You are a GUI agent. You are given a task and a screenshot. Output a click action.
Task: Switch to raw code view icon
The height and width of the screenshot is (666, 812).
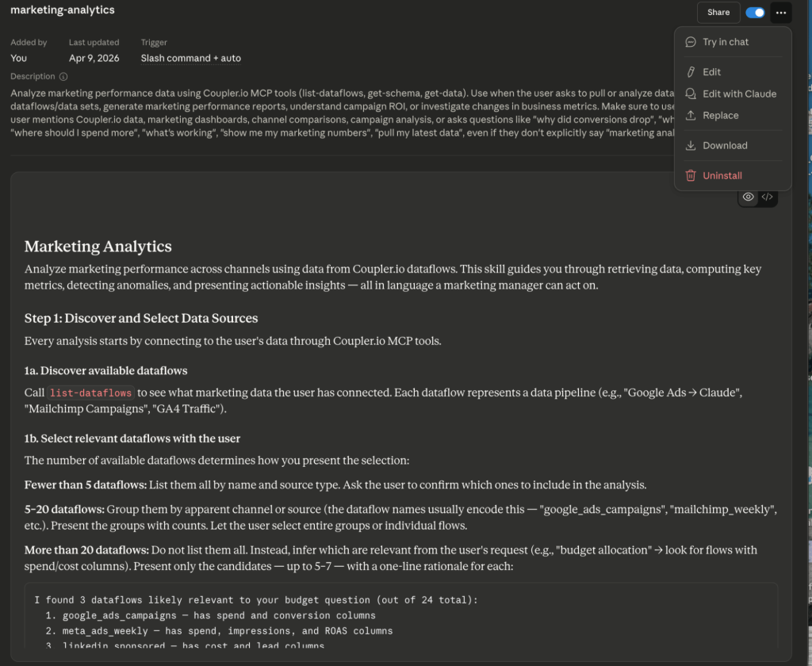pyautogui.click(x=767, y=197)
